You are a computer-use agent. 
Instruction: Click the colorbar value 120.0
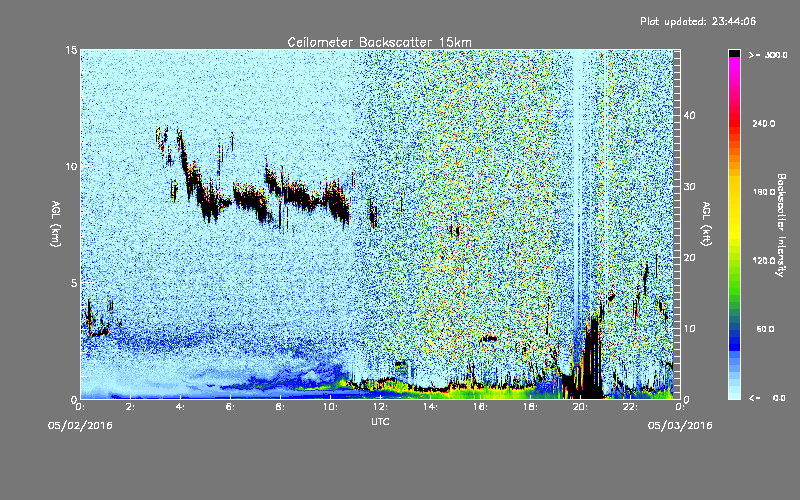tap(764, 260)
